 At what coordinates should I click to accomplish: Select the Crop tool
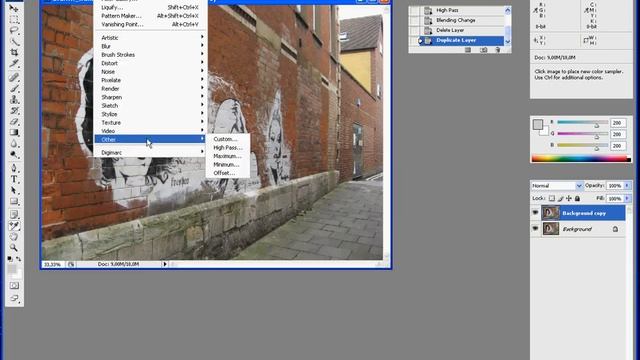tap(14, 52)
